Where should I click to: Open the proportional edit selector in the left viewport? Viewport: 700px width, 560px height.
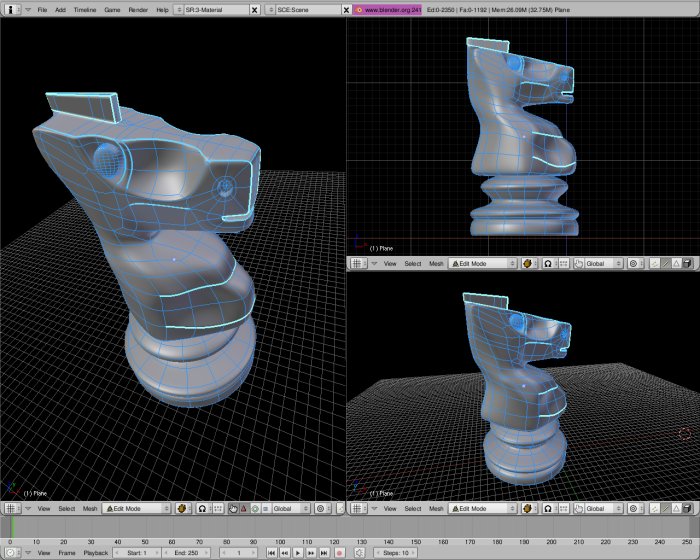coord(321,508)
